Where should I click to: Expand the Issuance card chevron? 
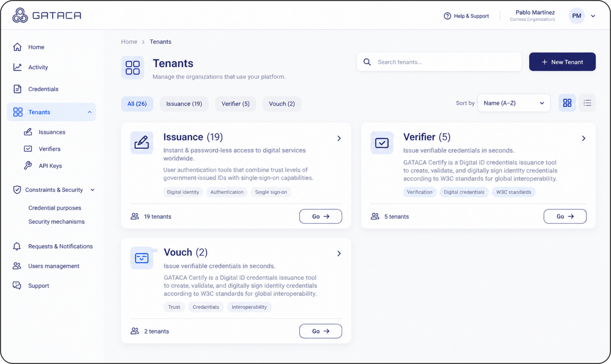tap(339, 138)
